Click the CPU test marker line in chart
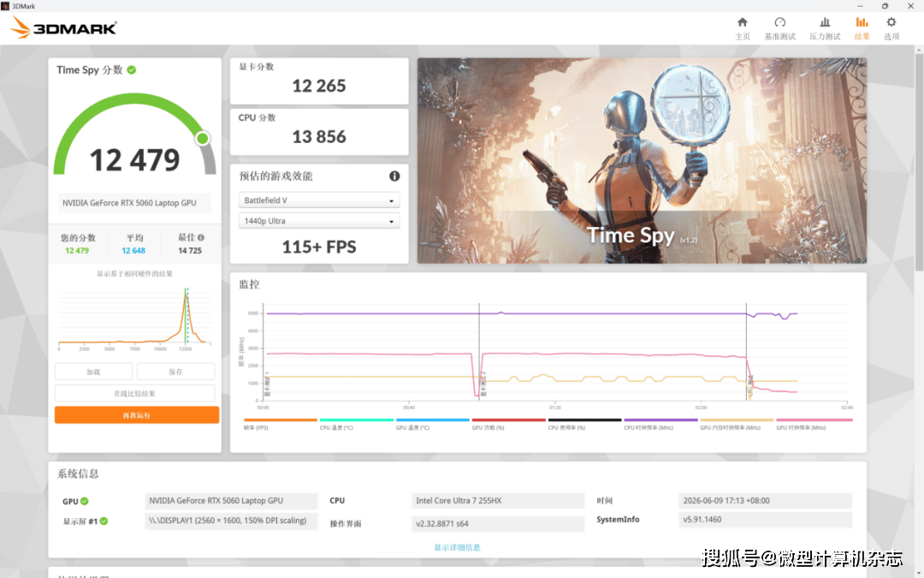924x578 pixels. (746, 352)
